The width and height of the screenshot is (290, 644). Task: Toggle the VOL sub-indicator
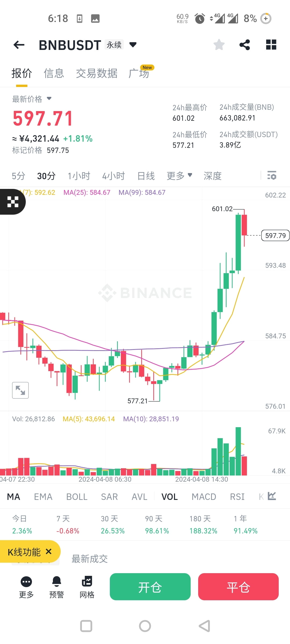pyautogui.click(x=169, y=497)
